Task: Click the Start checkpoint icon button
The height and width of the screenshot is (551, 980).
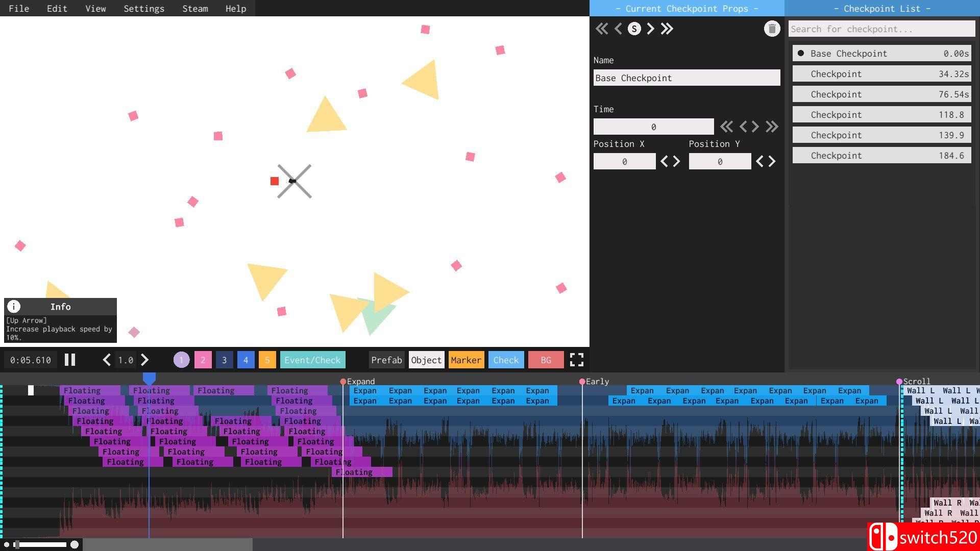Action: (x=633, y=28)
